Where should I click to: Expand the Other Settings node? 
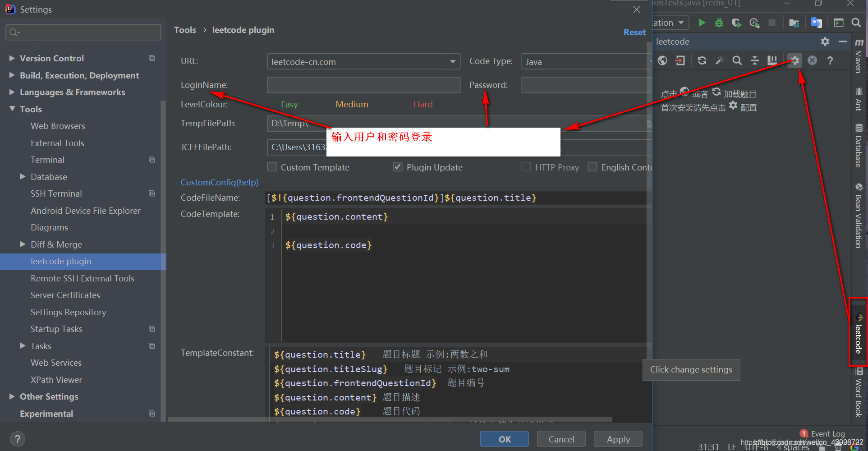(x=12, y=396)
